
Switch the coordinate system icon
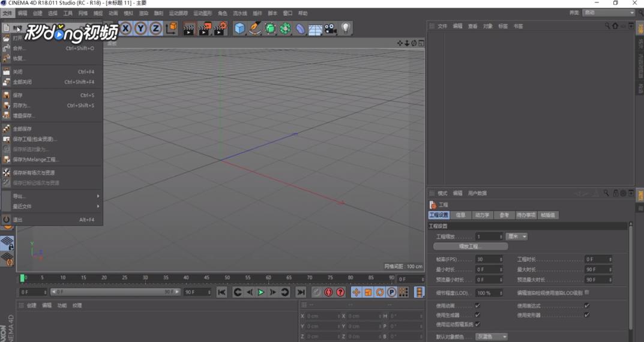click(172, 28)
